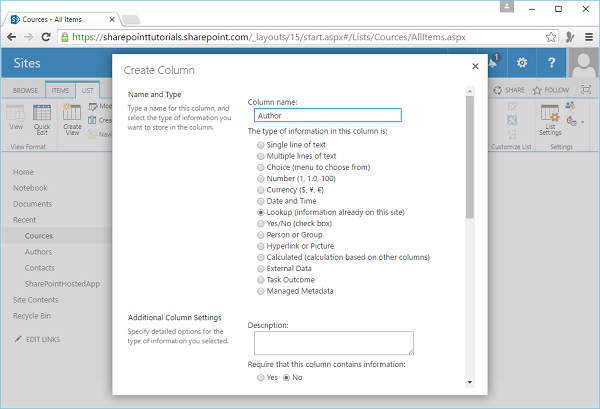600x409 pixels.
Task: Switch to the BROWSE ribbon tab
Action: [24, 90]
